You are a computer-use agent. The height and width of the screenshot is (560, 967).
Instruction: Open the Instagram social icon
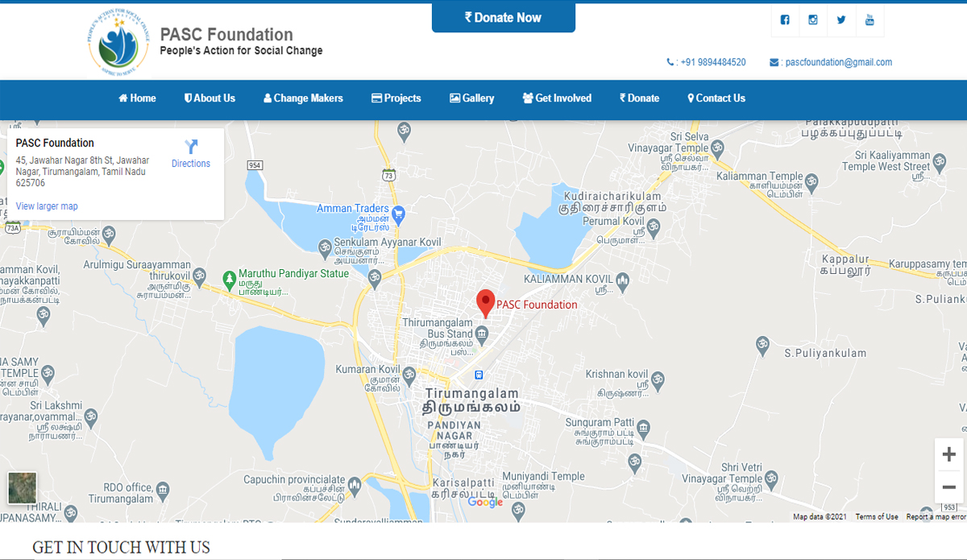coord(813,20)
